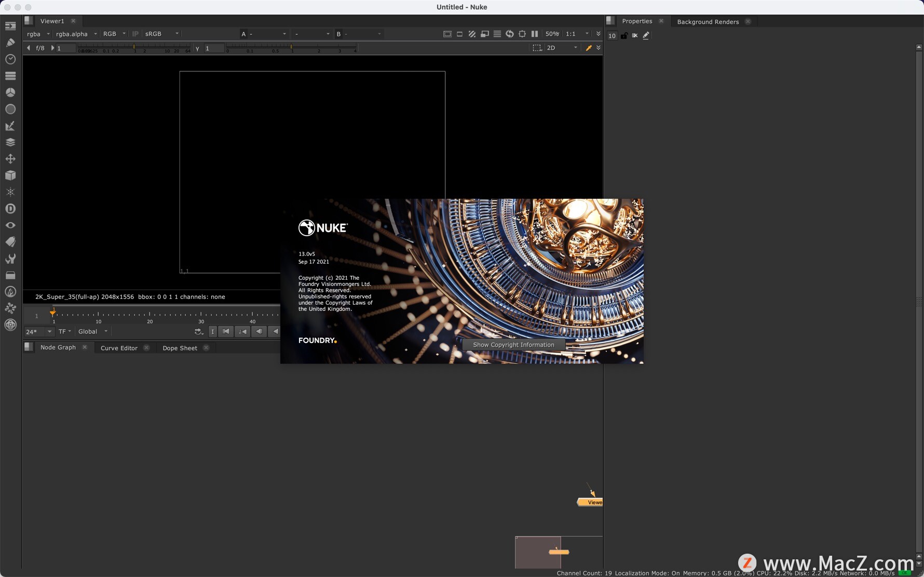This screenshot has height=577, width=924.
Task: Select the Viewer1 tab
Action: click(52, 21)
